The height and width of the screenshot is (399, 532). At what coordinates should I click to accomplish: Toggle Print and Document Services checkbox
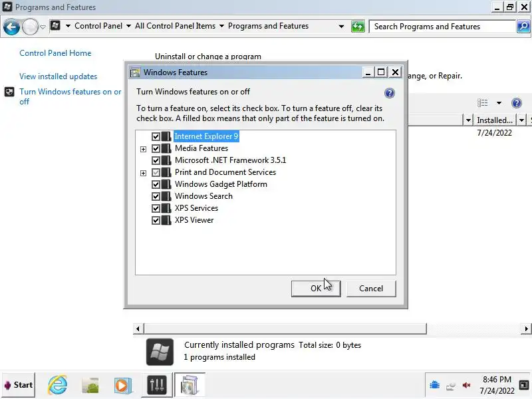[156, 172]
